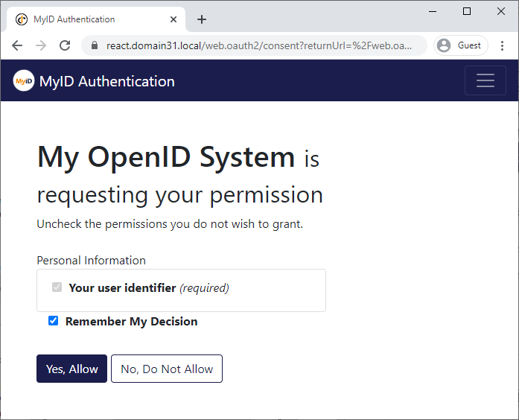The width and height of the screenshot is (519, 420).
Task: View site information via the lock icon
Action: 95,45
